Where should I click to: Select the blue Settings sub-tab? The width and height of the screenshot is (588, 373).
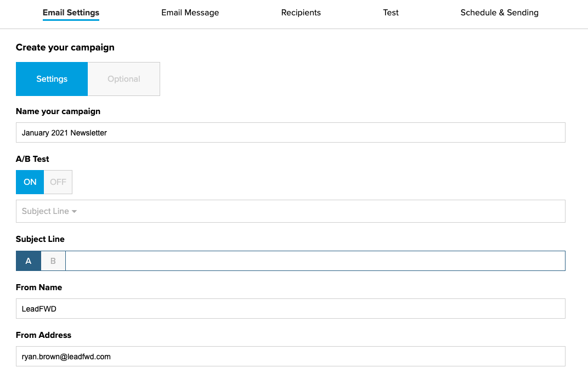click(x=52, y=79)
